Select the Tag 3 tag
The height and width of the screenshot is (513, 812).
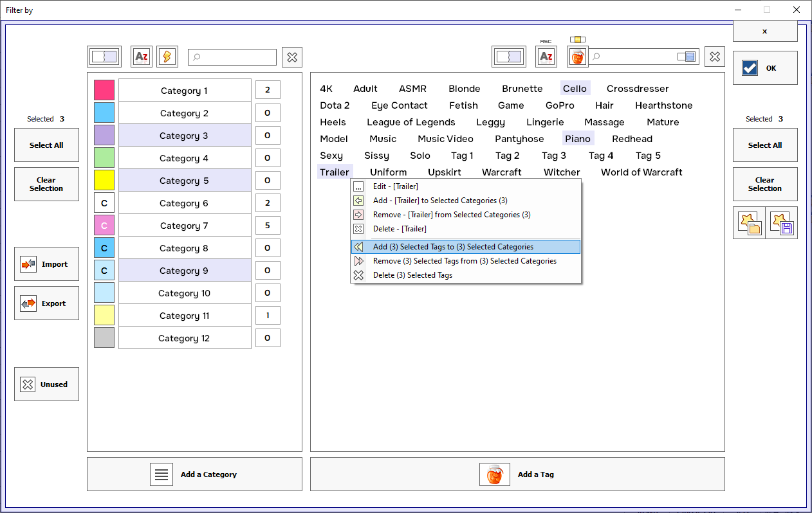coord(554,156)
